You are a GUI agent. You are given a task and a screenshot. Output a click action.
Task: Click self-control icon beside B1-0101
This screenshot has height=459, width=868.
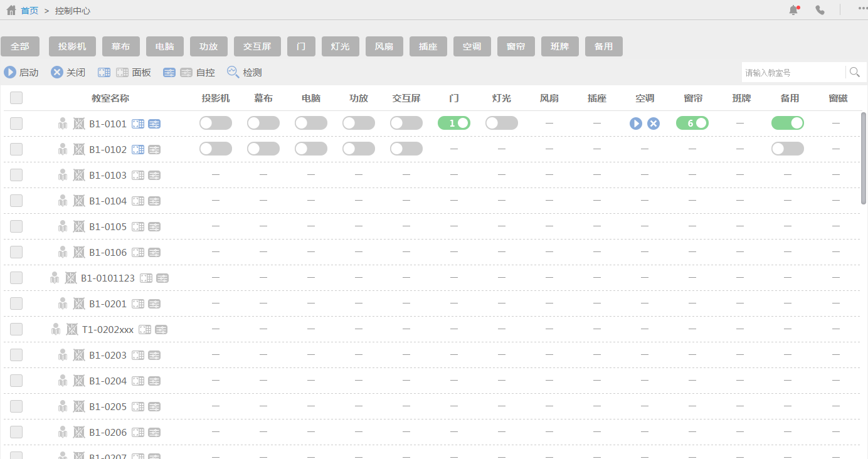click(154, 124)
